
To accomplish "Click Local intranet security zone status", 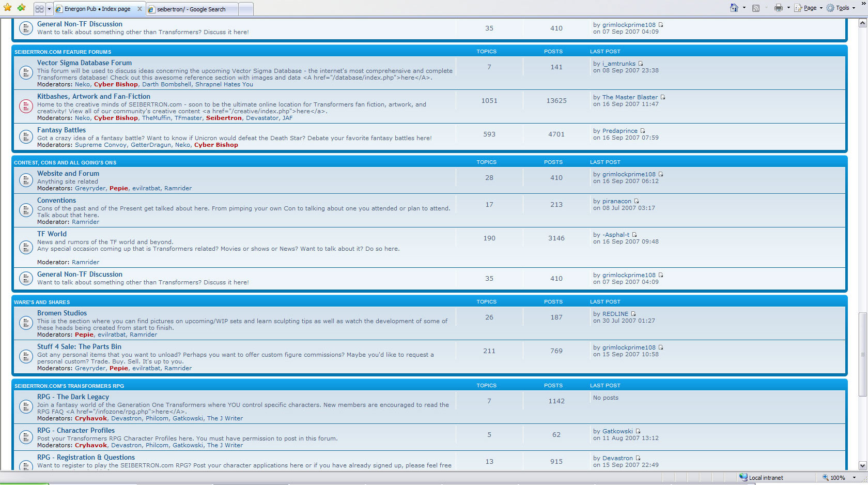I will (762, 478).
